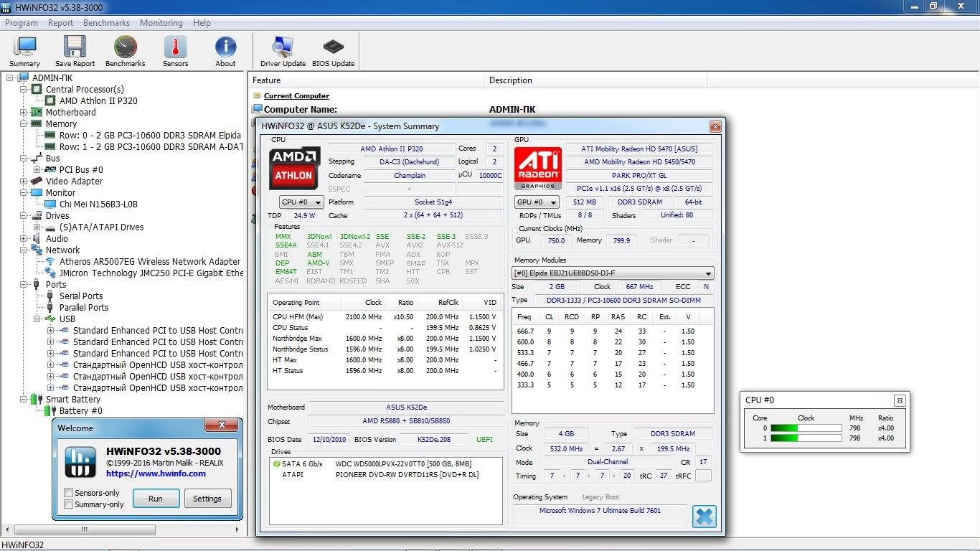Screen dimensions: 980x551
Task: Open the Monitoring menu
Action: pos(161,23)
